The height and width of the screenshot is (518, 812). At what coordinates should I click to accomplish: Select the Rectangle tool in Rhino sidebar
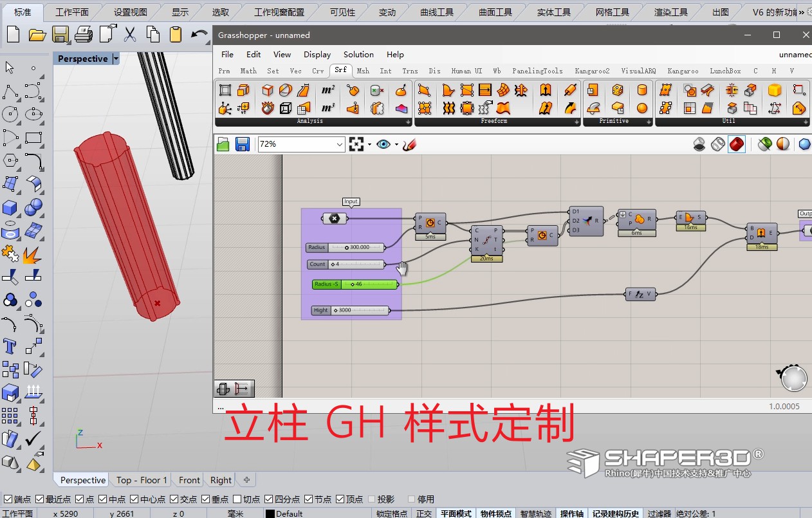click(x=33, y=138)
